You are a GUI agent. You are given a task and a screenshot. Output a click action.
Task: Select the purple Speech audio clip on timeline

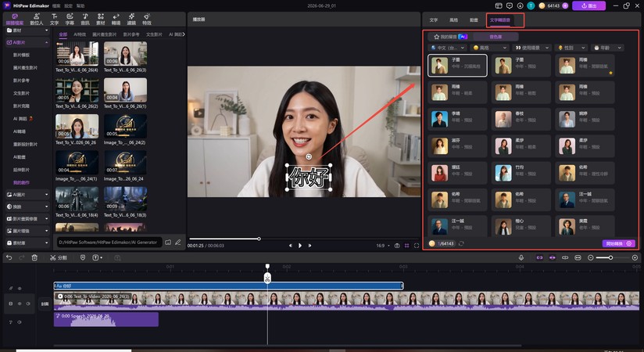tap(106, 319)
